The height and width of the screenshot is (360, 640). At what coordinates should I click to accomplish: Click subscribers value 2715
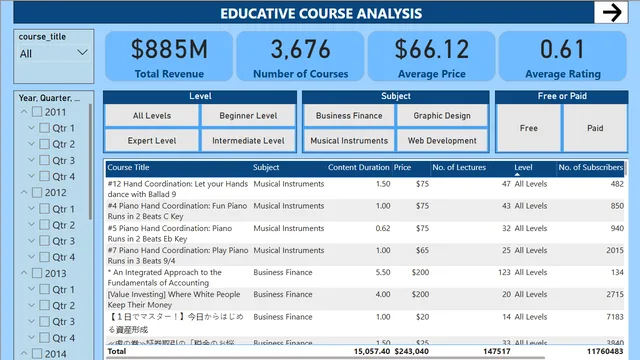(615, 294)
